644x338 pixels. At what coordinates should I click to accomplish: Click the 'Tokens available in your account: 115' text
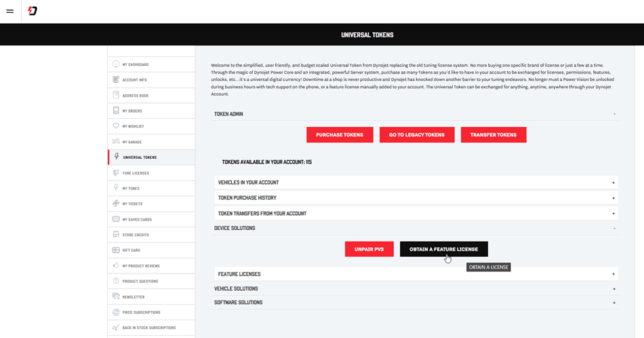[267, 162]
